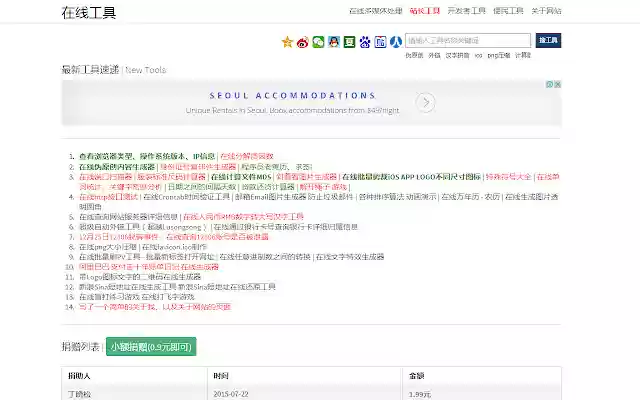
Task: Open the ad's circular arrow button
Action: (425, 102)
